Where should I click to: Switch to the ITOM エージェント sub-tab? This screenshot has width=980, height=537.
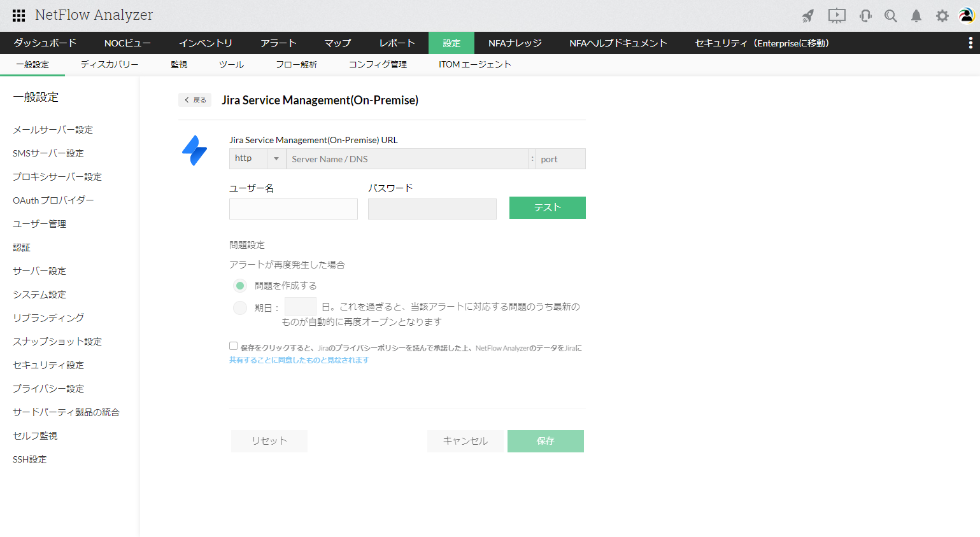[x=475, y=65]
